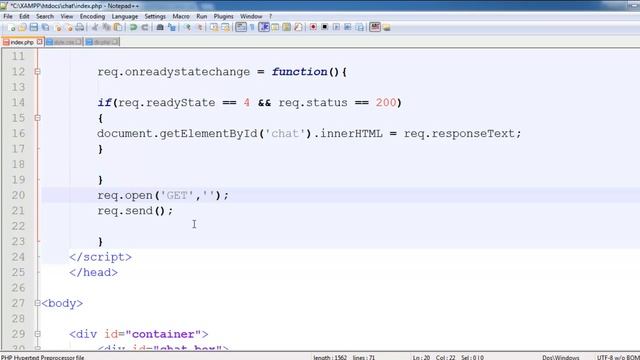Switch to the tab right of index.php
Screen dimensions: 640x360
pos(64,42)
